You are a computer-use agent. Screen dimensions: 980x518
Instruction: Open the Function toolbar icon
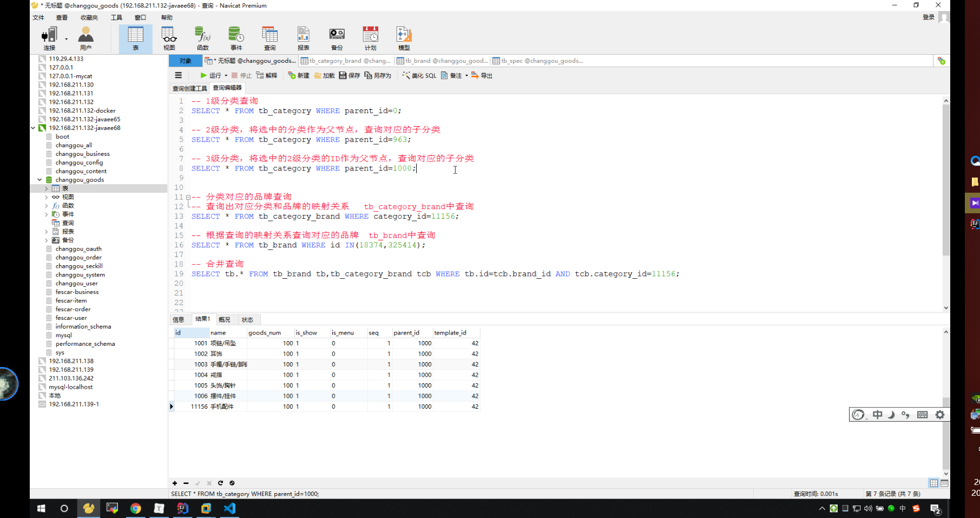coord(203,38)
